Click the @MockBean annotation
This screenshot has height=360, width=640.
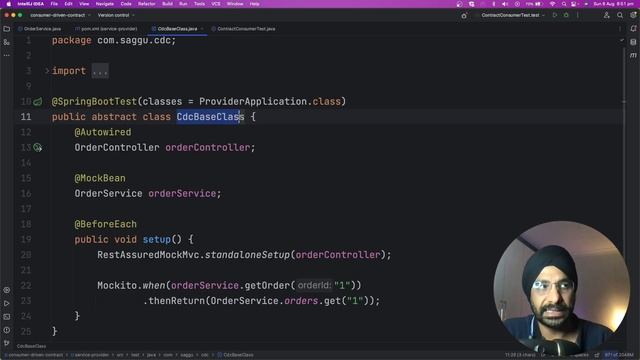(100, 178)
